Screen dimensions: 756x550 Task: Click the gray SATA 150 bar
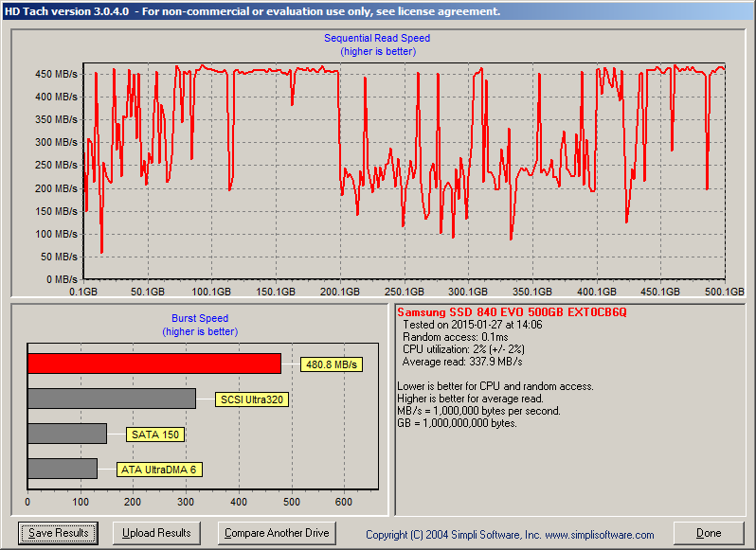pos(67,434)
